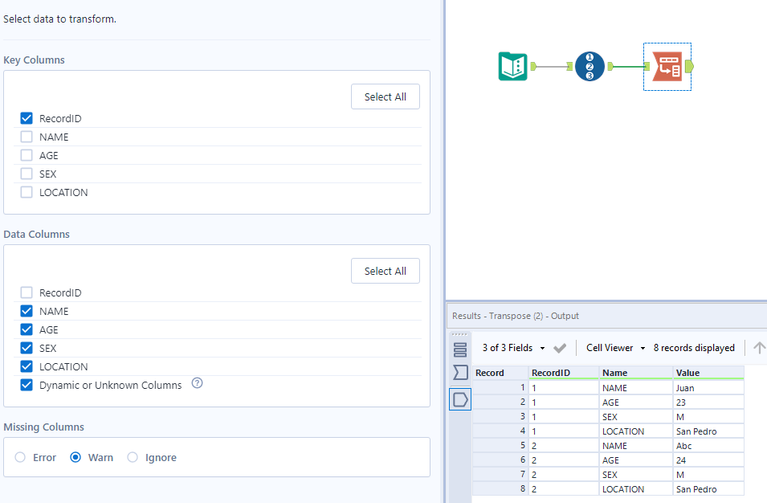Check SEX in Key Columns

(x=26, y=174)
